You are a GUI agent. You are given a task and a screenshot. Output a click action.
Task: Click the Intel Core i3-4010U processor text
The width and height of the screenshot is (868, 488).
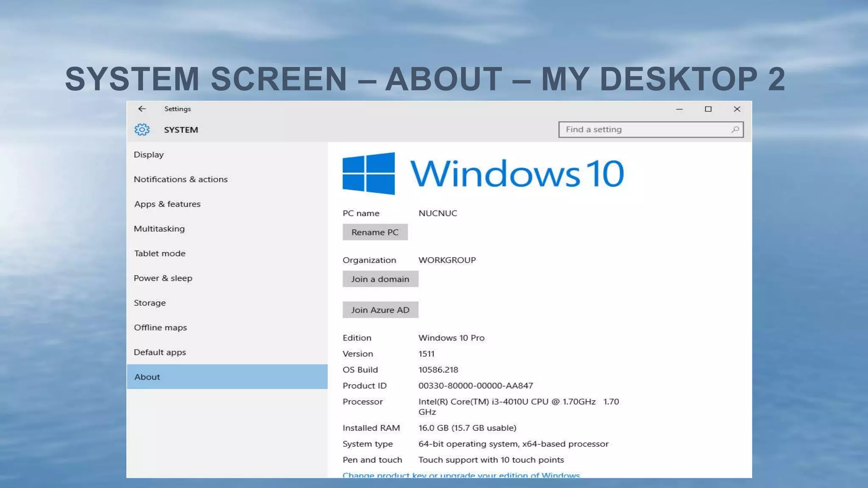[x=519, y=407]
